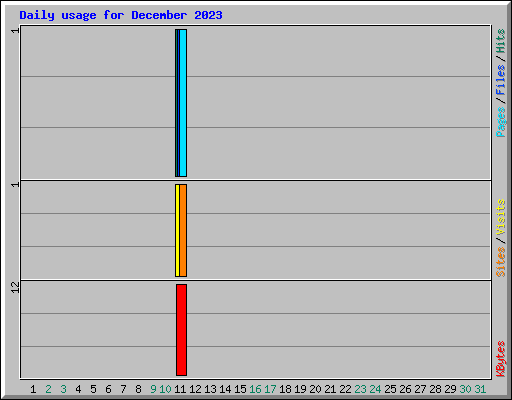Viewport: 512px width, 400px height.
Task: Click day 9 on the x-axis
Action: (153, 389)
